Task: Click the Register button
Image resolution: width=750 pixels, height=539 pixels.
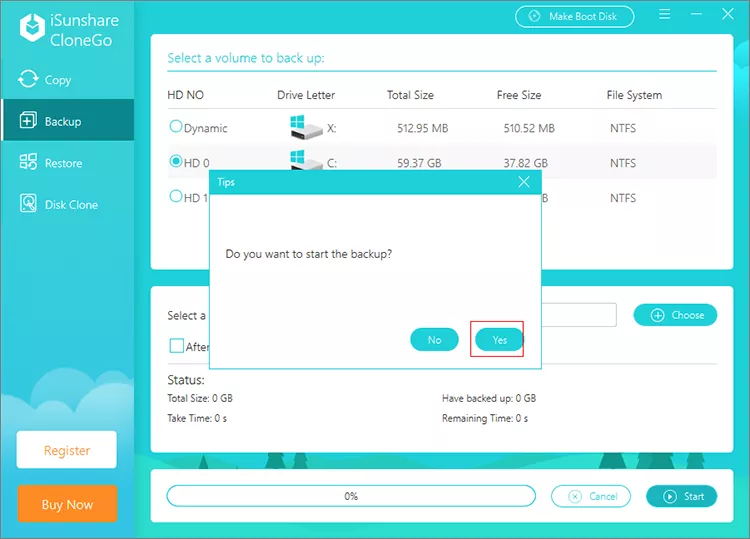Action: coord(66,450)
